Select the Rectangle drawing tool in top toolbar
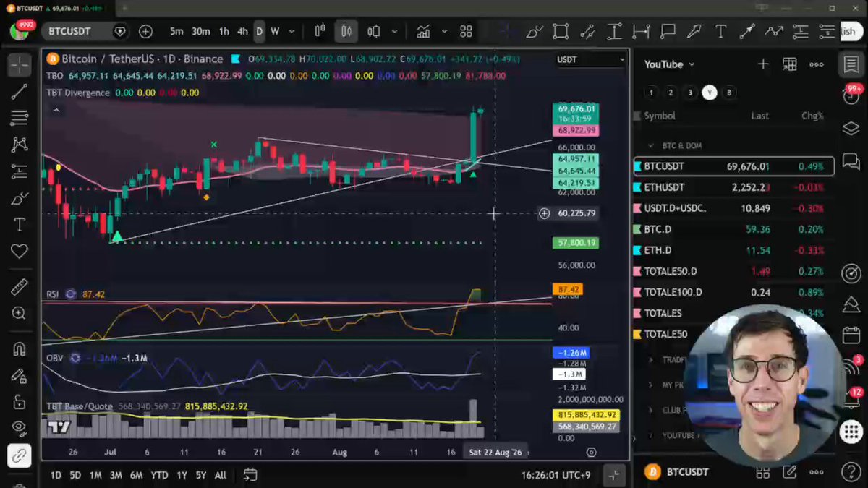 tap(561, 32)
